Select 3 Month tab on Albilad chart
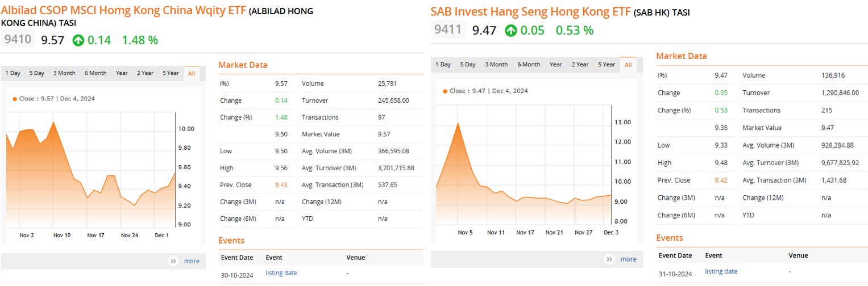868x286 pixels. tap(64, 73)
